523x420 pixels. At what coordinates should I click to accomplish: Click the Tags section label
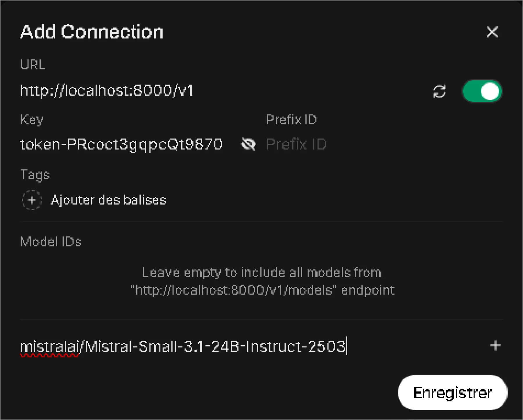click(35, 175)
